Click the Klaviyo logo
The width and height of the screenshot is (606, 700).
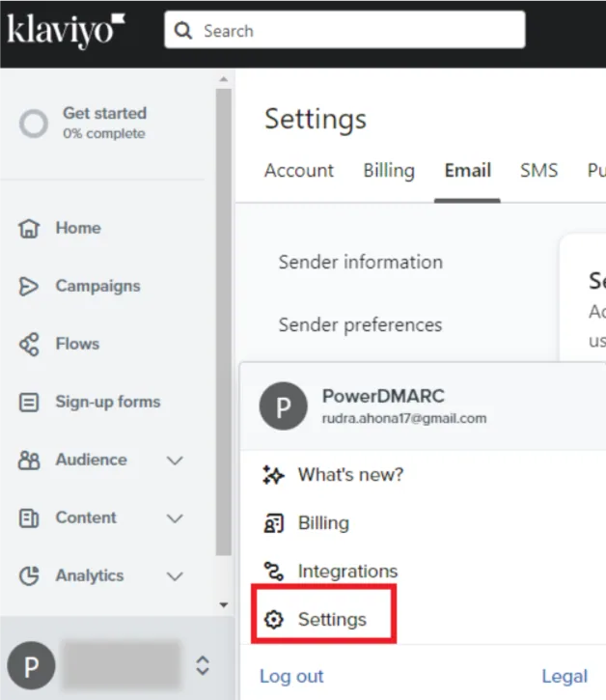click(66, 31)
